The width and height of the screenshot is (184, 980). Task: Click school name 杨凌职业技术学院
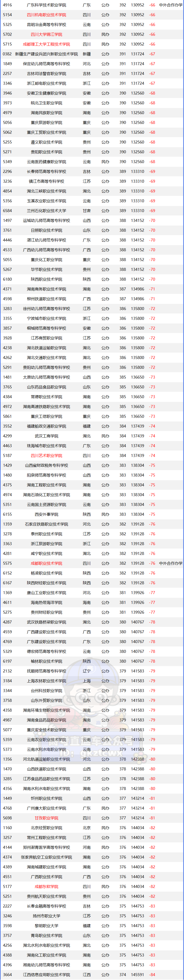[47, 573]
